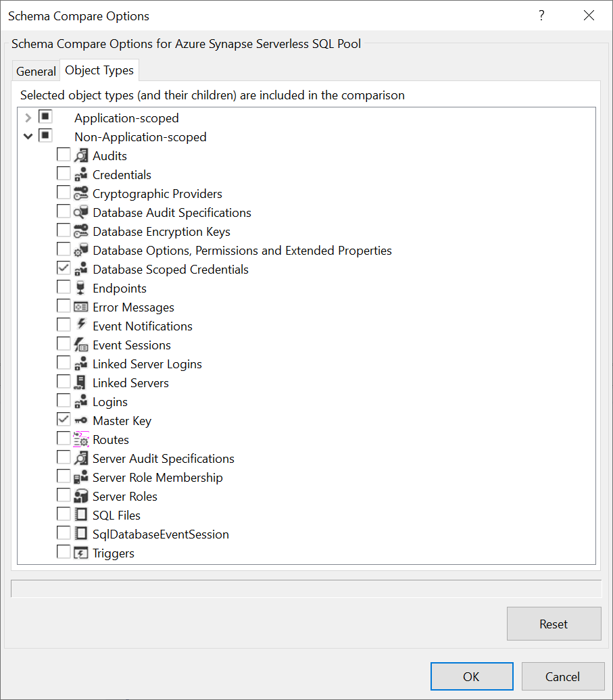The height and width of the screenshot is (700, 613).
Task: Confirm with the OK button
Action: click(x=472, y=677)
